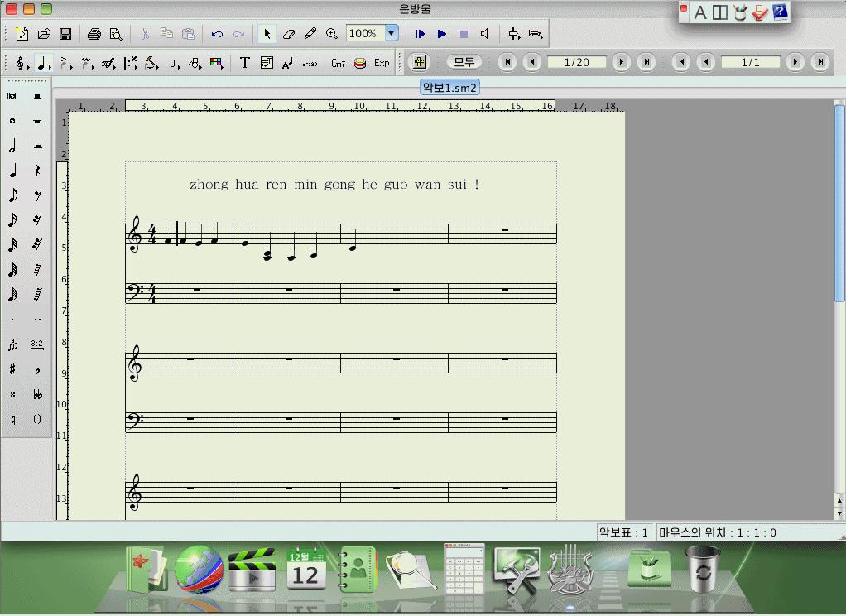The height and width of the screenshot is (616, 846).
Task: Click the print icon in the toolbar
Action: [94, 34]
